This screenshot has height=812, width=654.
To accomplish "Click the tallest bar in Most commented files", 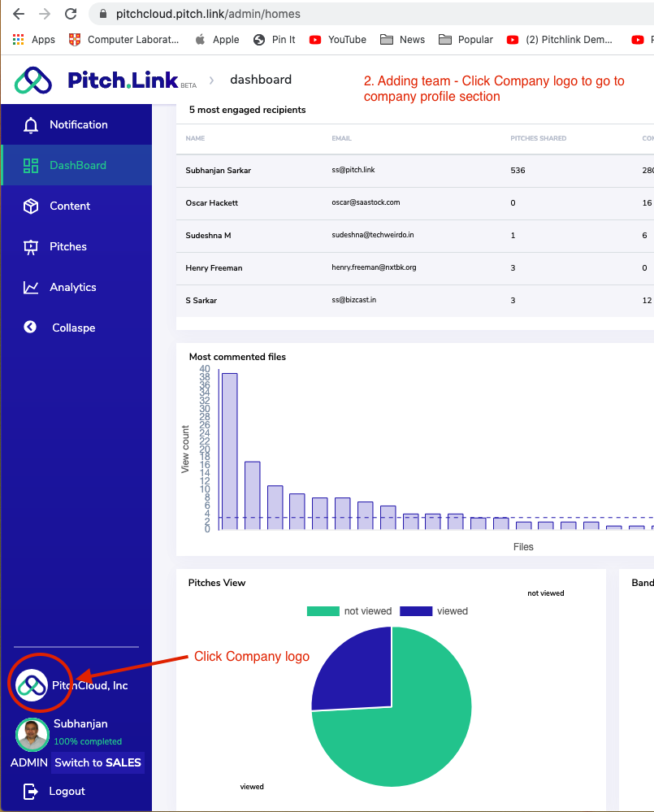I will (x=230, y=451).
